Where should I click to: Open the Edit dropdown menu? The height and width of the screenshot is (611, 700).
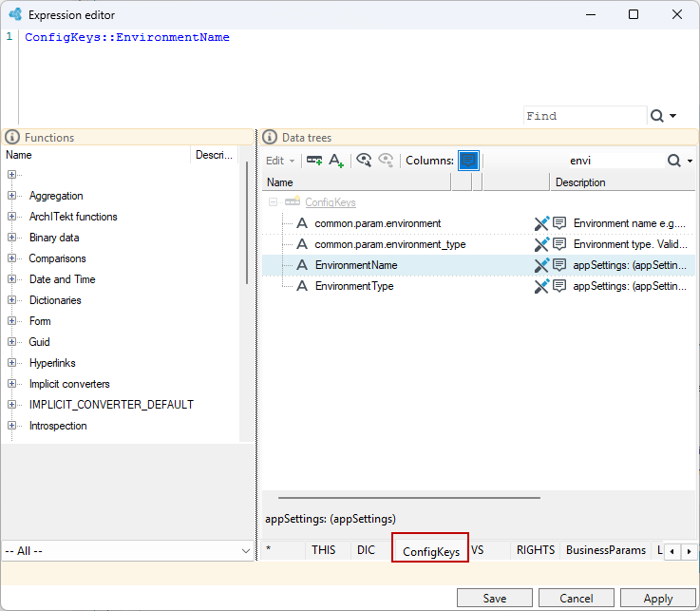coord(280,161)
